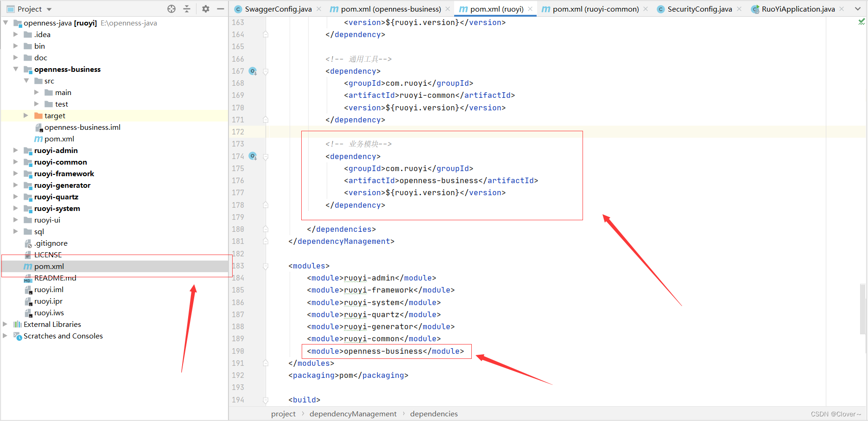Collapse the src folder
Image resolution: width=868 pixels, height=421 pixels.
click(26, 81)
